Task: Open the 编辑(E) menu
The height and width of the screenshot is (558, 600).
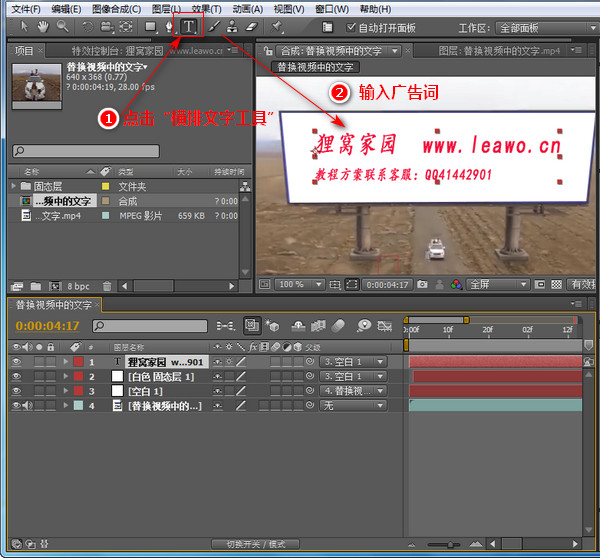Action: (66, 9)
